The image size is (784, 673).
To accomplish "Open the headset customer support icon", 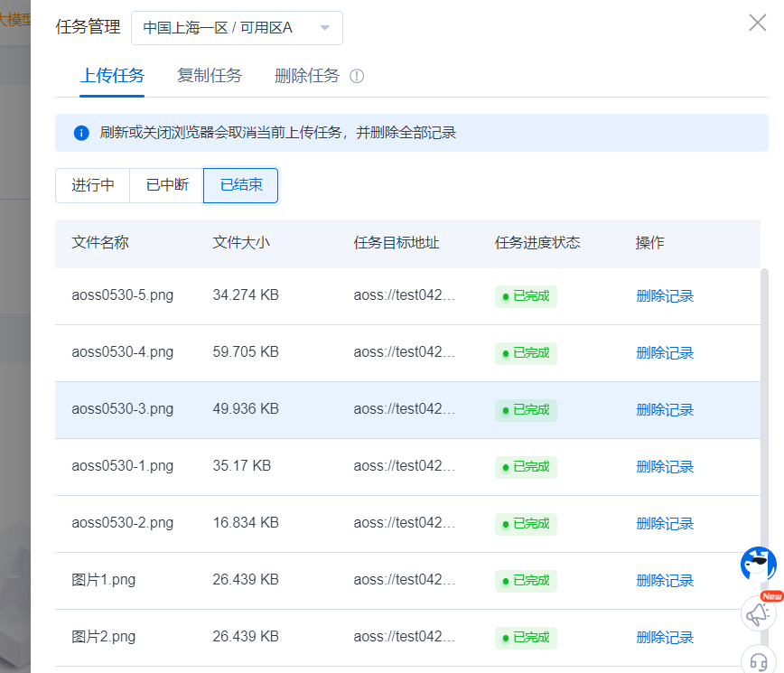I will point(758,659).
